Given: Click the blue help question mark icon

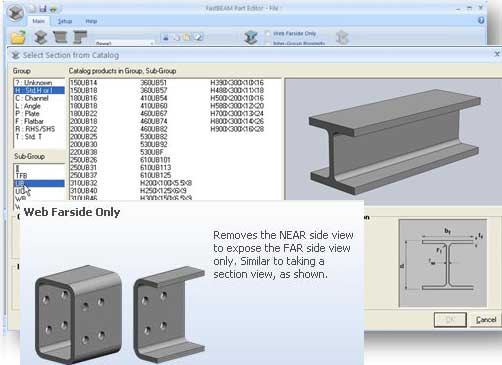Looking at the screenshot, I should point(481,20).
